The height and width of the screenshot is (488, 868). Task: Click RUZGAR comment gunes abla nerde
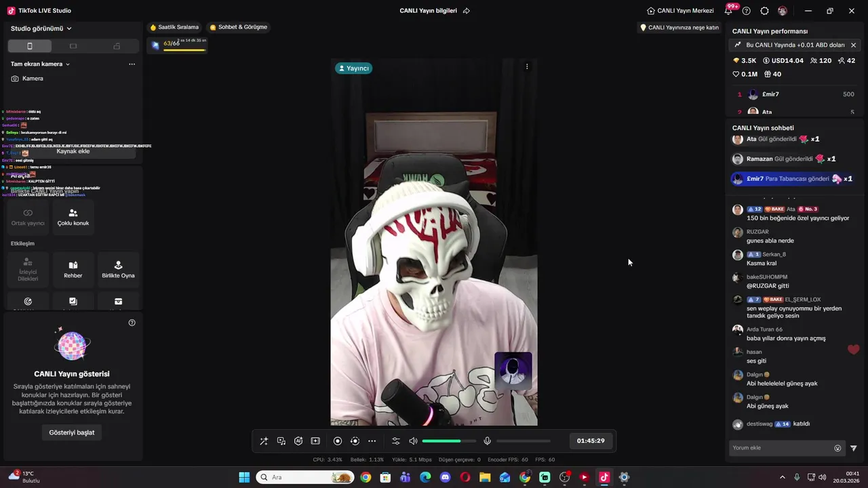tap(770, 241)
